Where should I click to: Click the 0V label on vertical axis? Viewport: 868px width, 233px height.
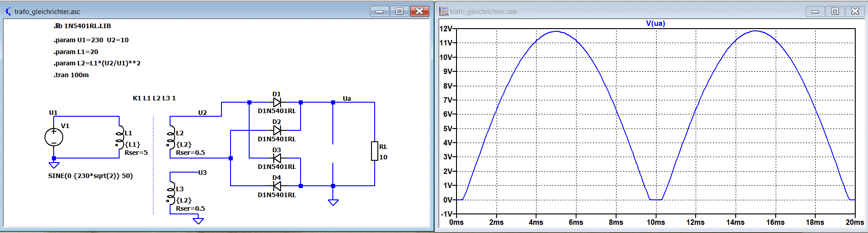pyautogui.click(x=448, y=200)
